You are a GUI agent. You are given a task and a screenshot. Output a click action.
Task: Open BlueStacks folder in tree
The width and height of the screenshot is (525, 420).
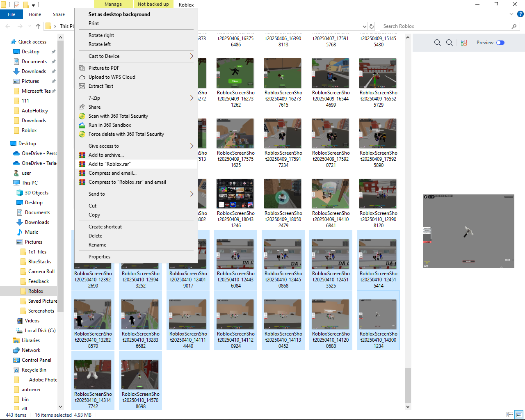[37, 262]
